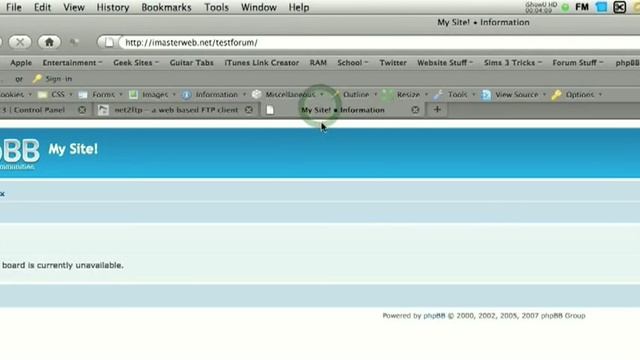Open the web developer Options menu
The height and width of the screenshot is (360, 640).
(580, 95)
